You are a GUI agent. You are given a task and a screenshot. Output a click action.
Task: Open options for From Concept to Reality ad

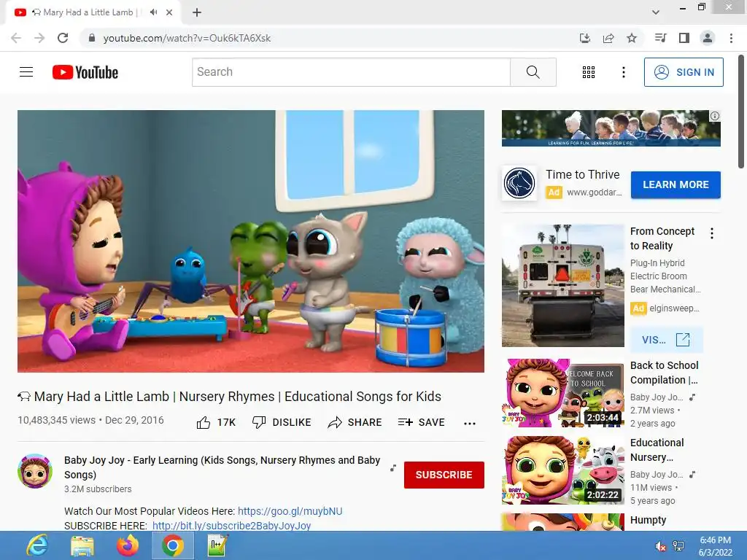(712, 233)
